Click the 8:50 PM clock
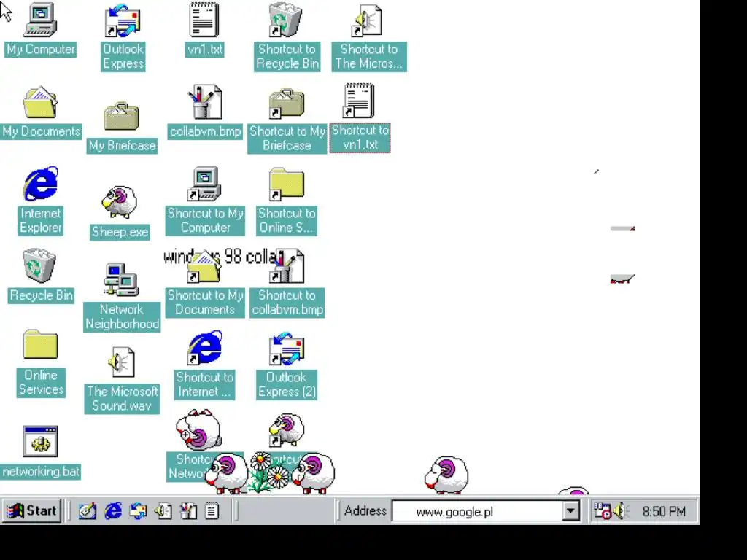The width and height of the screenshot is (747, 560). 664,512
